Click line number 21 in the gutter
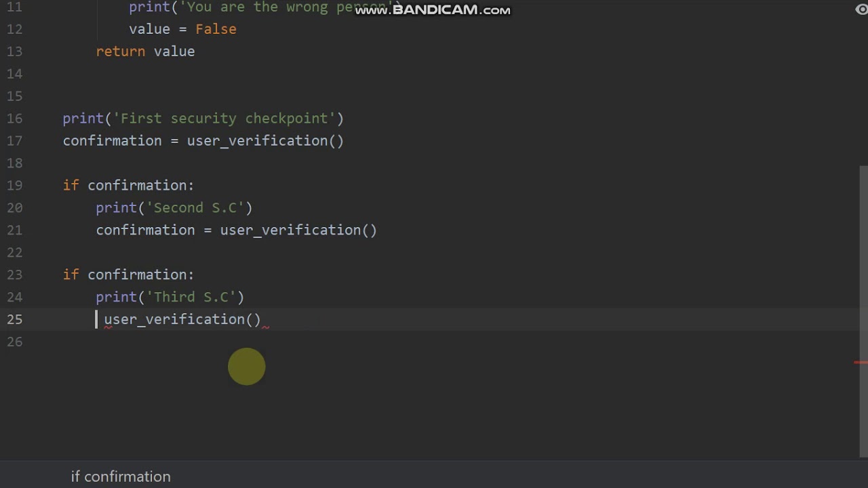 [x=14, y=230]
